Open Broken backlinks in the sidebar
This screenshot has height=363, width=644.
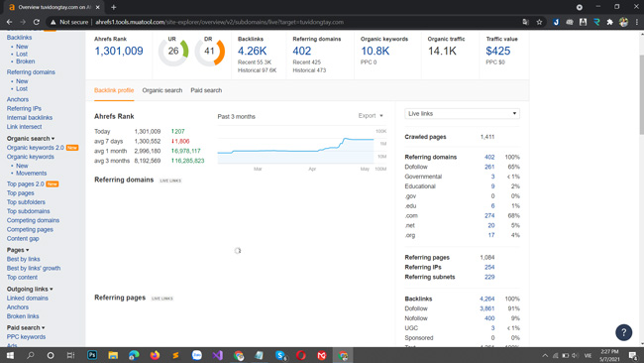[26, 61]
